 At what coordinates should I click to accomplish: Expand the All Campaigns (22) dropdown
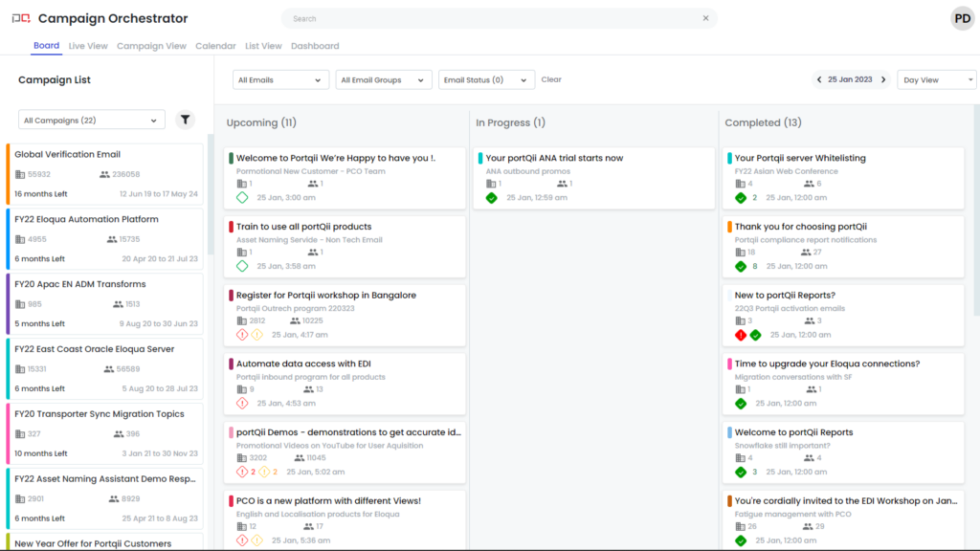(x=91, y=121)
